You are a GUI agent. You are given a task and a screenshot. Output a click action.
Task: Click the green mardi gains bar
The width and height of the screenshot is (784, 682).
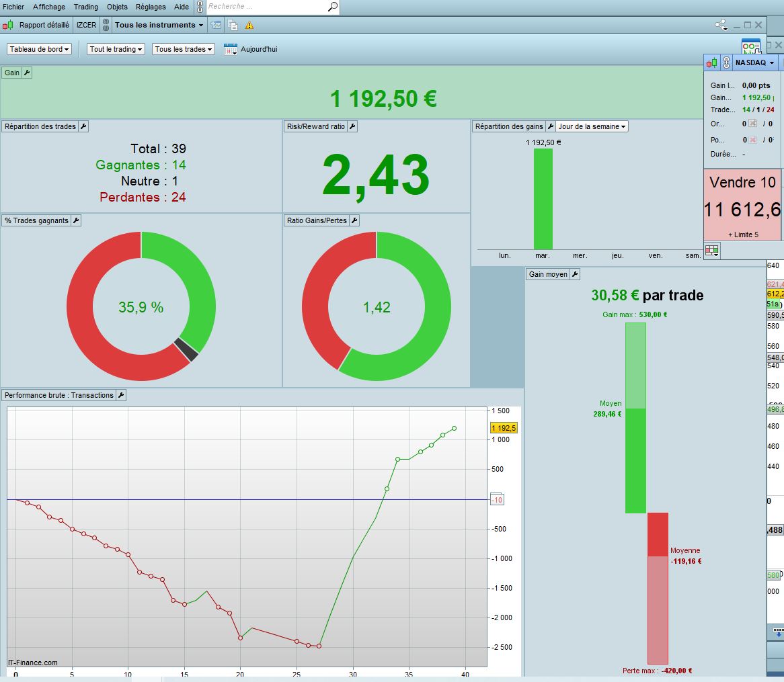543,199
